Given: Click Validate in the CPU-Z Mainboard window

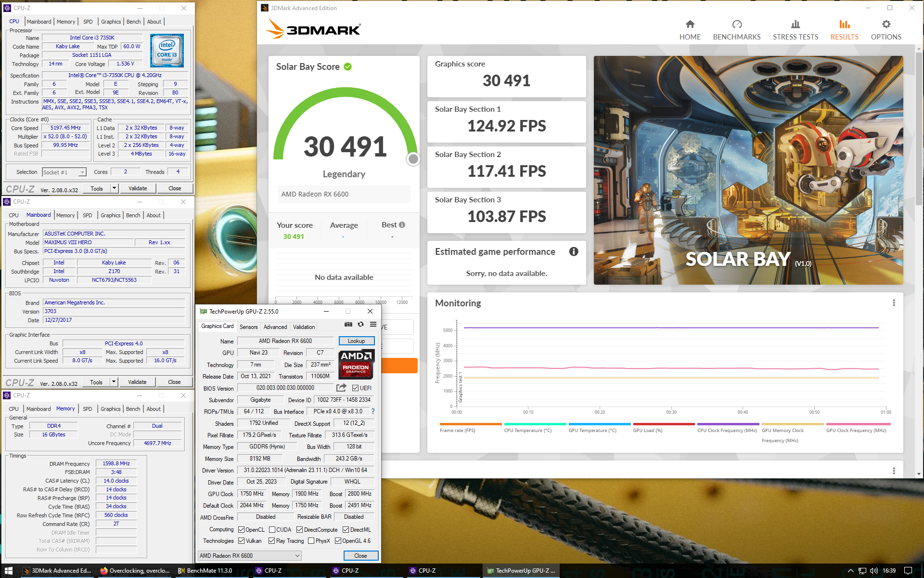Looking at the screenshot, I should click(138, 382).
